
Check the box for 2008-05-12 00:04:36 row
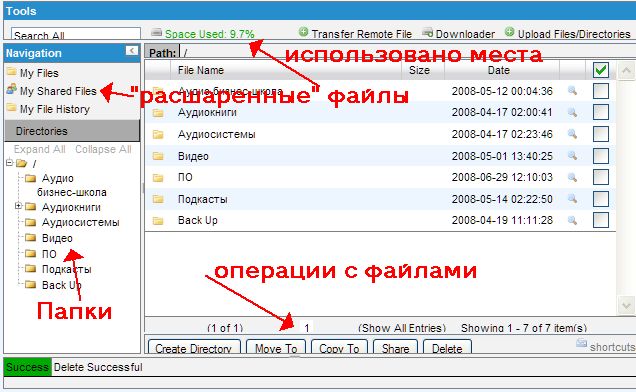[x=601, y=91]
